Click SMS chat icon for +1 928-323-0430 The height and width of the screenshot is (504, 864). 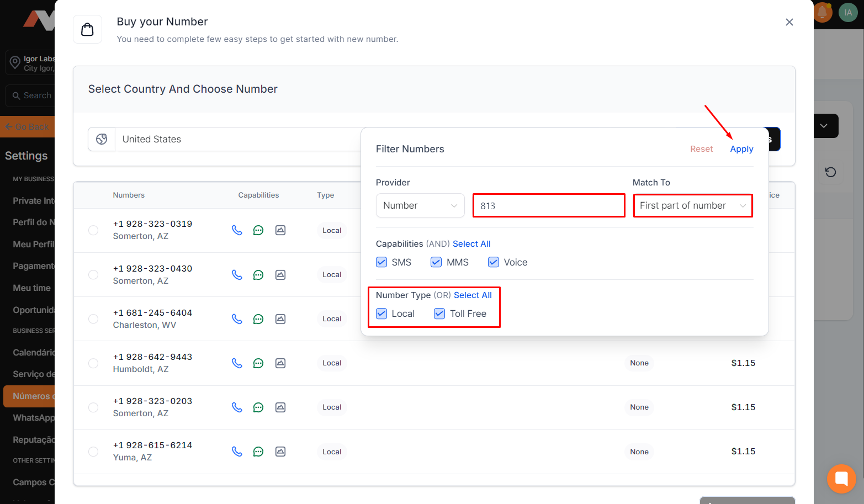(258, 275)
